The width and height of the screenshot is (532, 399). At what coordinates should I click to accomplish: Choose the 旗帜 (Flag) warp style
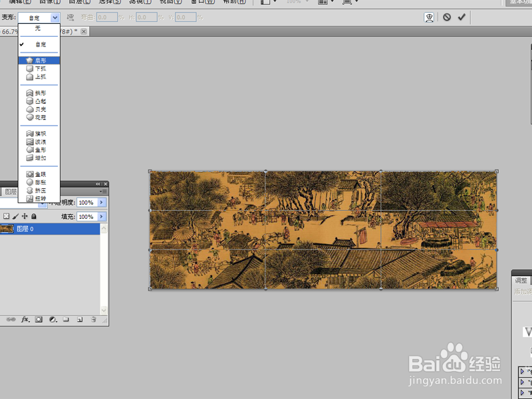click(39, 134)
